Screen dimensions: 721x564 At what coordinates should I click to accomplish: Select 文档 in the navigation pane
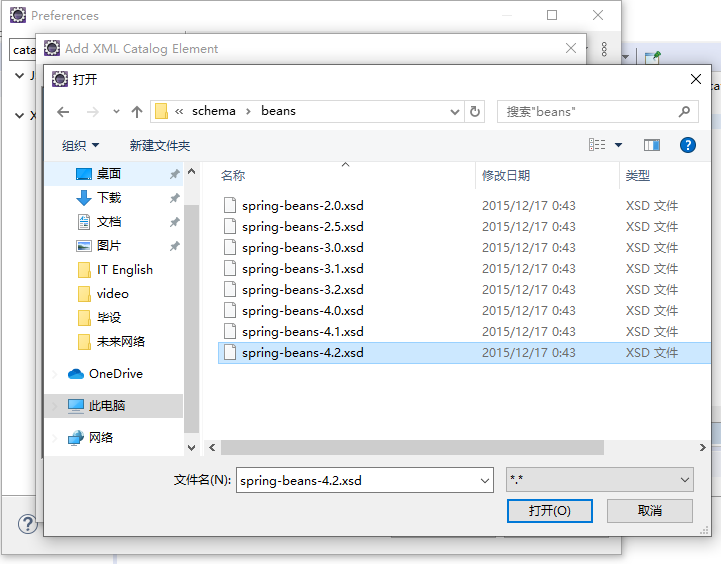click(109, 222)
